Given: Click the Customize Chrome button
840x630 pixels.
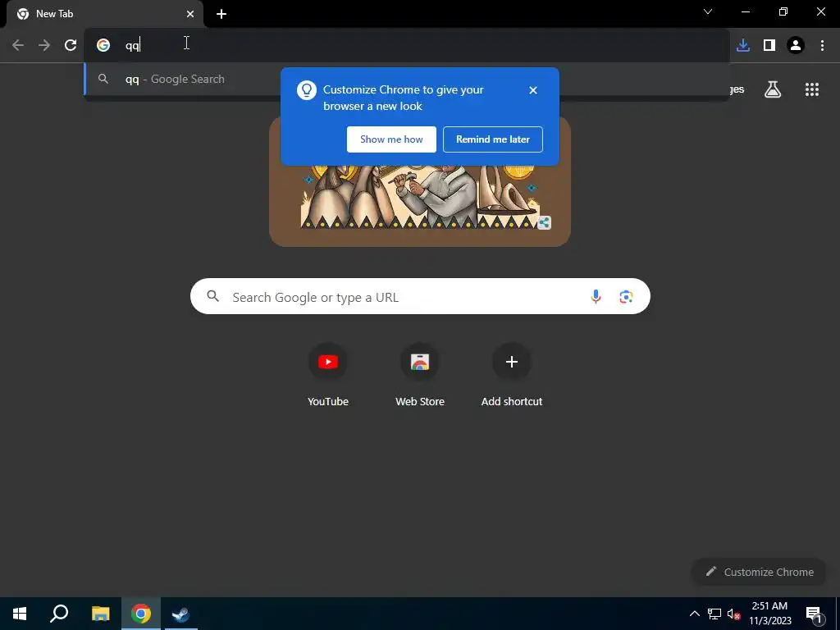Looking at the screenshot, I should click(x=759, y=572).
